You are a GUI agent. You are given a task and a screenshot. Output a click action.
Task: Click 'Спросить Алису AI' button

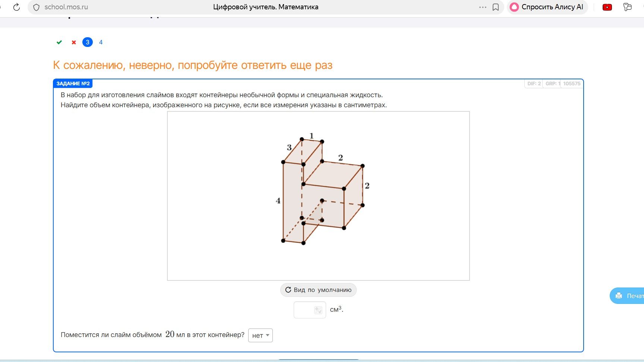pos(547,7)
